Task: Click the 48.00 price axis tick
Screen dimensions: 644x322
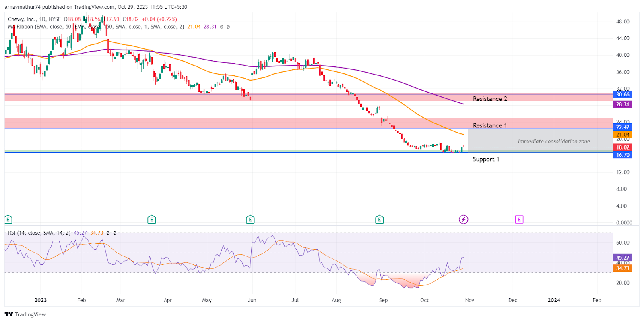Action: click(x=623, y=22)
